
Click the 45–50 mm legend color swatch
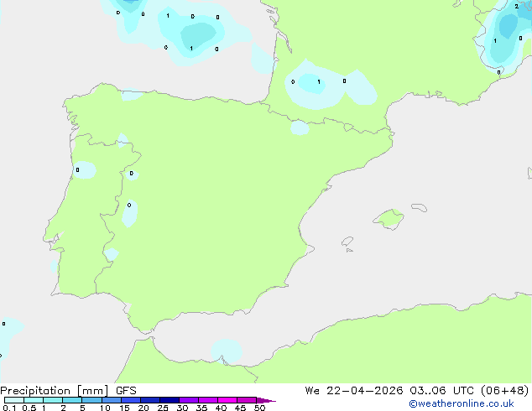(x=247, y=400)
